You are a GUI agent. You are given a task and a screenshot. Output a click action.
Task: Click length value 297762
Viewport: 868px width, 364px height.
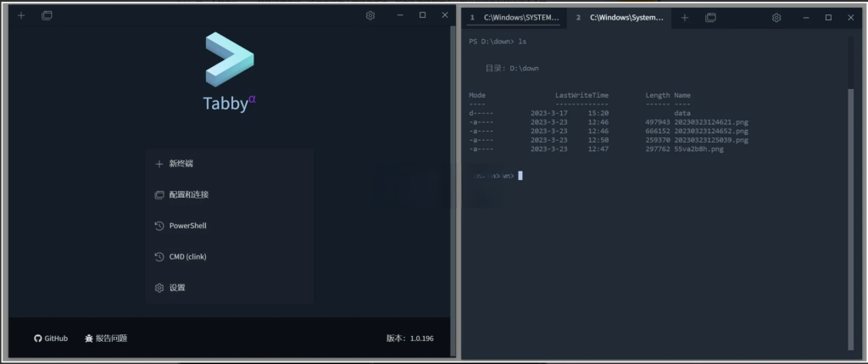click(658, 149)
